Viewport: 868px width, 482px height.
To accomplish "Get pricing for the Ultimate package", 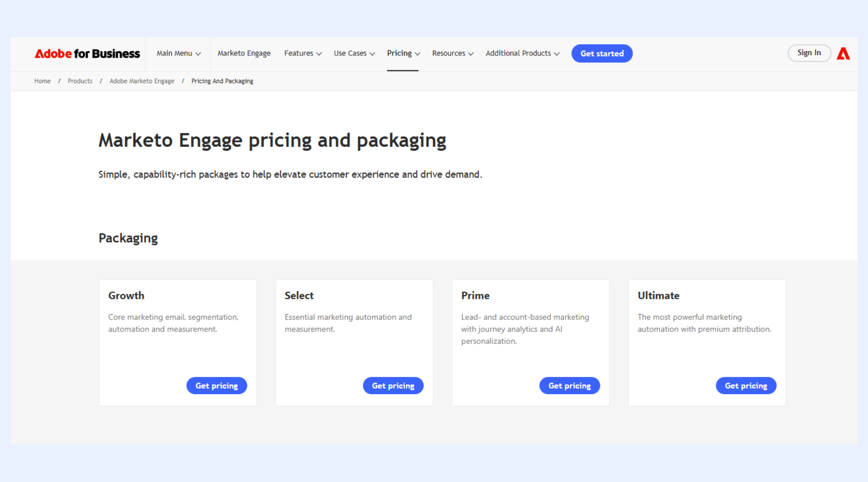I will [746, 386].
